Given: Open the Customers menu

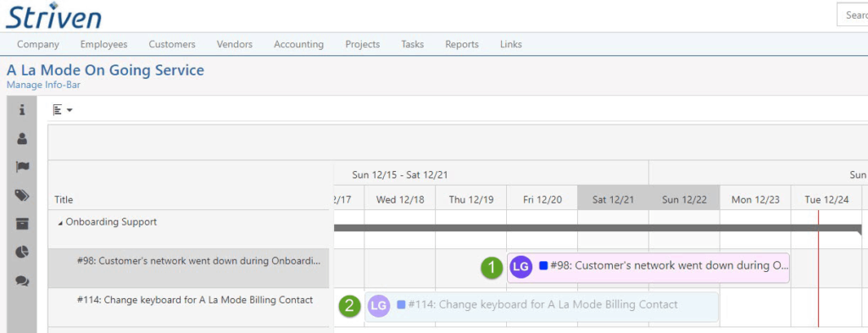Looking at the screenshot, I should point(172,44).
